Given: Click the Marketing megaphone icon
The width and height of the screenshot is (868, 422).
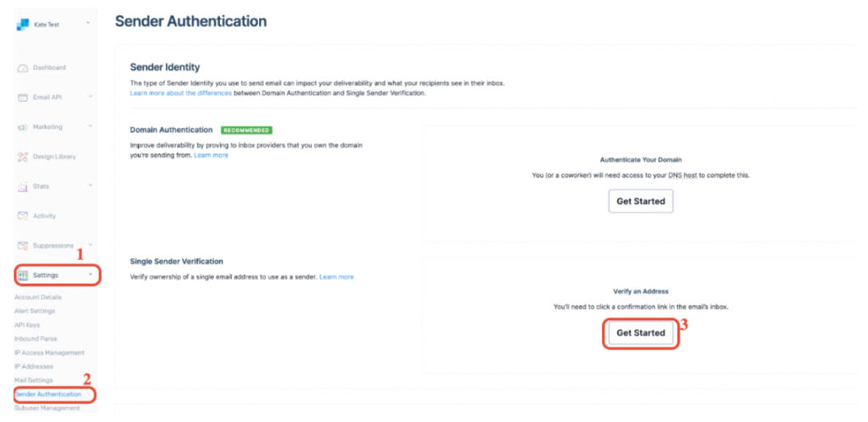Looking at the screenshot, I should [x=23, y=127].
